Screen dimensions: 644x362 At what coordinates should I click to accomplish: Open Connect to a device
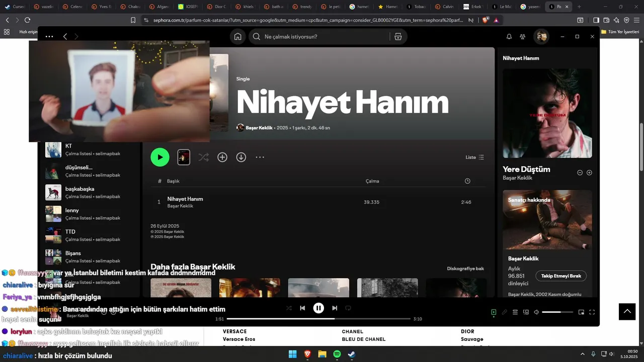(526, 312)
